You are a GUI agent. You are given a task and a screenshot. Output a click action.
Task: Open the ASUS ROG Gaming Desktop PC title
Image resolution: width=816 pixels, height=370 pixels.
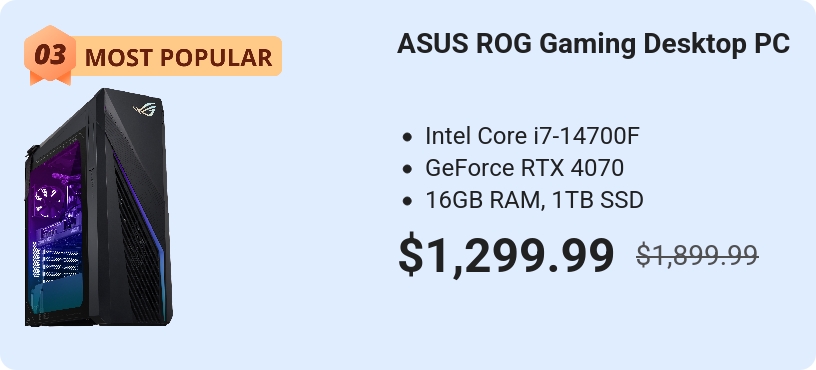click(593, 44)
